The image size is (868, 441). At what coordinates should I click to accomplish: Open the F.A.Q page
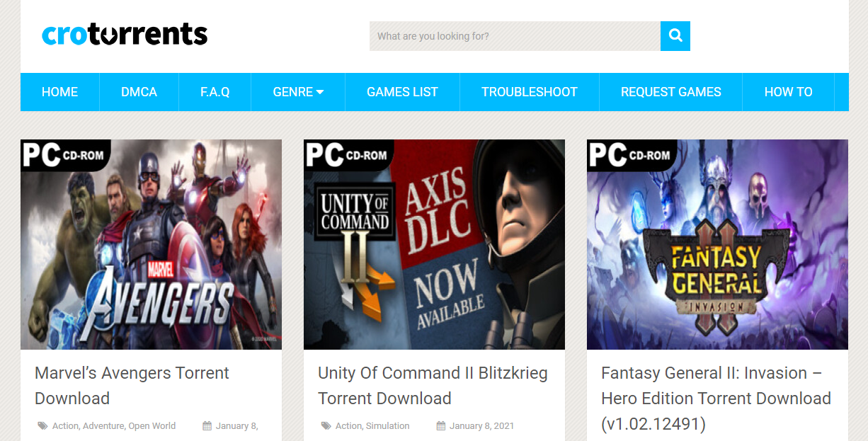[215, 92]
